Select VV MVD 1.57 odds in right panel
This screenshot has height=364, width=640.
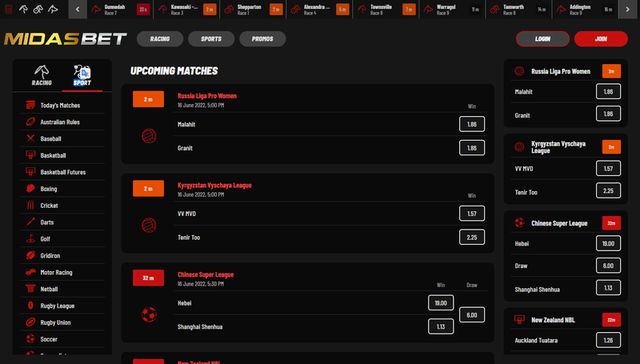pos(608,168)
